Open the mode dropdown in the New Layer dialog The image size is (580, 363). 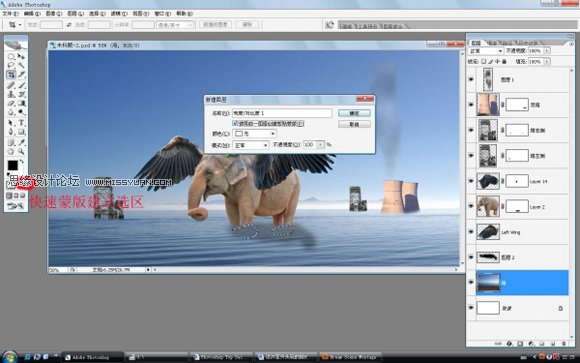coord(250,145)
